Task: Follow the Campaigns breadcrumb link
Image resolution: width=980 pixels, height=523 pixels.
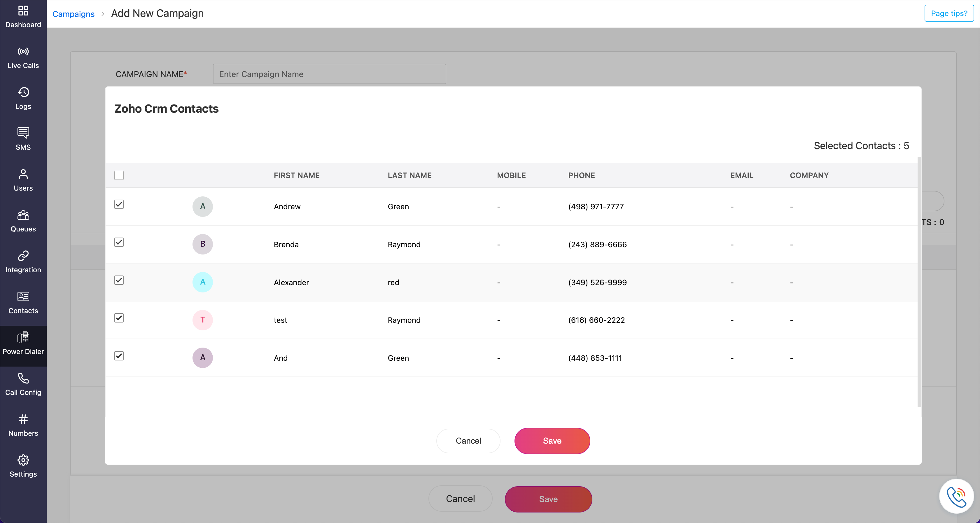Action: (x=73, y=14)
